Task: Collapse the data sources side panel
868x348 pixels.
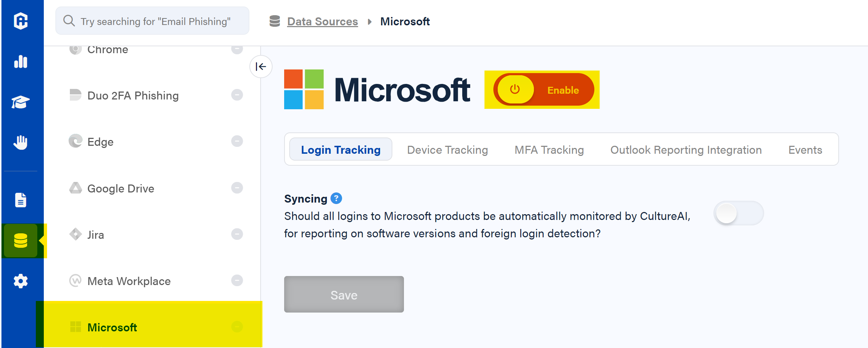Action: tap(261, 67)
